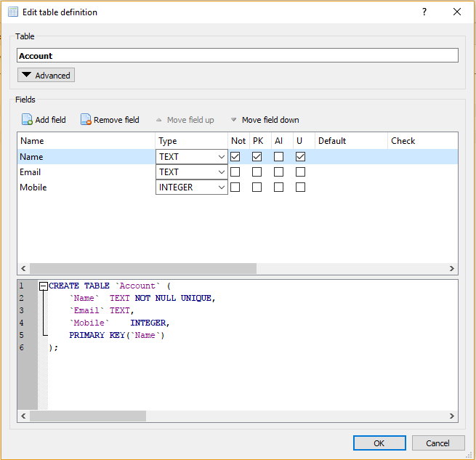
Task: Enable PK checkbox for Email field
Action: tap(257, 172)
